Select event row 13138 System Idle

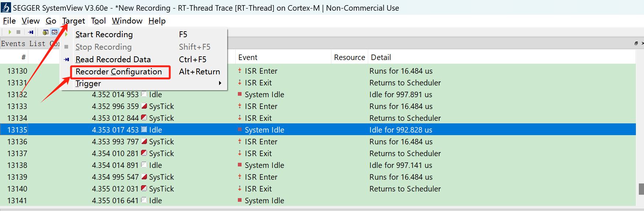pyautogui.click(x=318, y=165)
